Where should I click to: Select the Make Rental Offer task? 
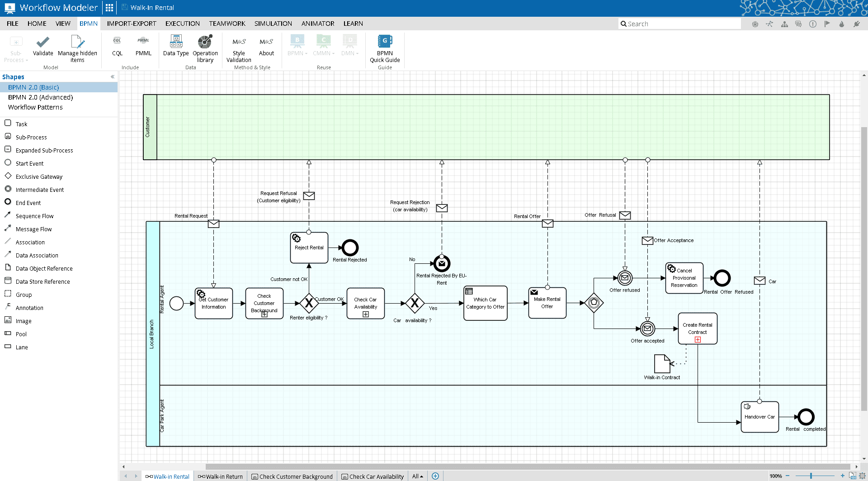click(547, 303)
